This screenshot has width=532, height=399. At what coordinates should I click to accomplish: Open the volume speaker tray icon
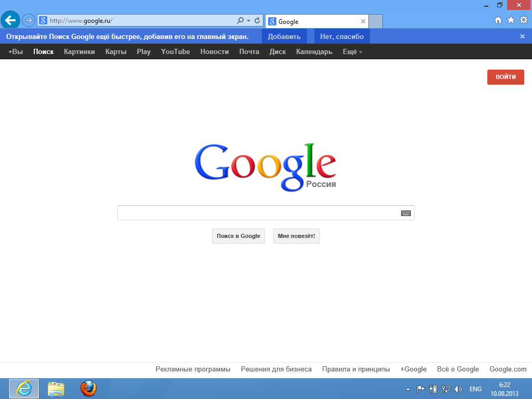click(458, 389)
